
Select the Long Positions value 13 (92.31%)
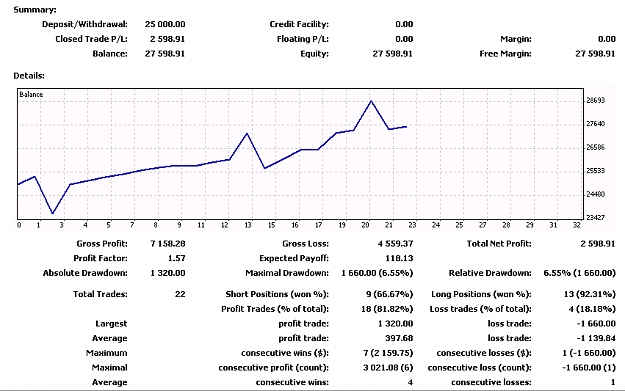coord(590,294)
